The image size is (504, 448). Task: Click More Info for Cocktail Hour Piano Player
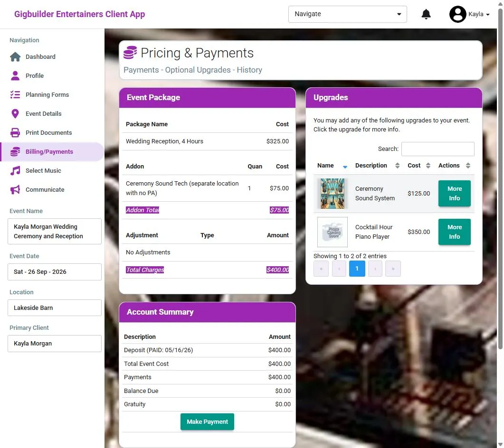pos(454,232)
